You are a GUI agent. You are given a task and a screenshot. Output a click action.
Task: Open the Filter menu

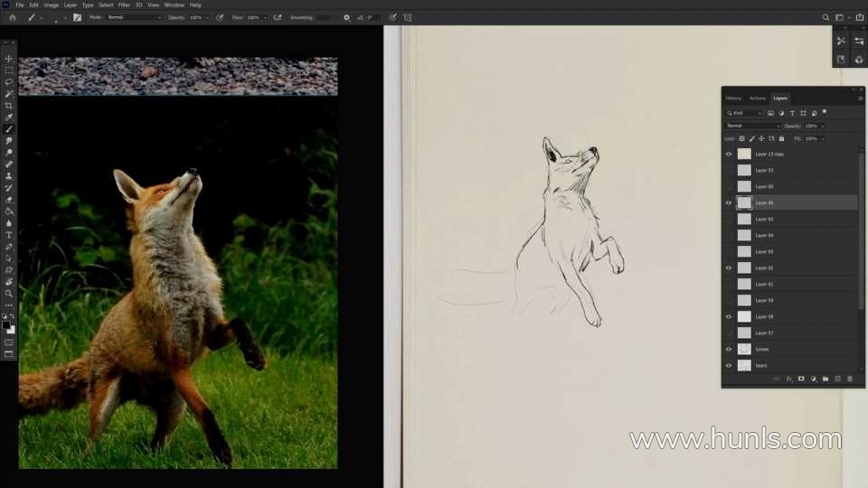(x=124, y=5)
